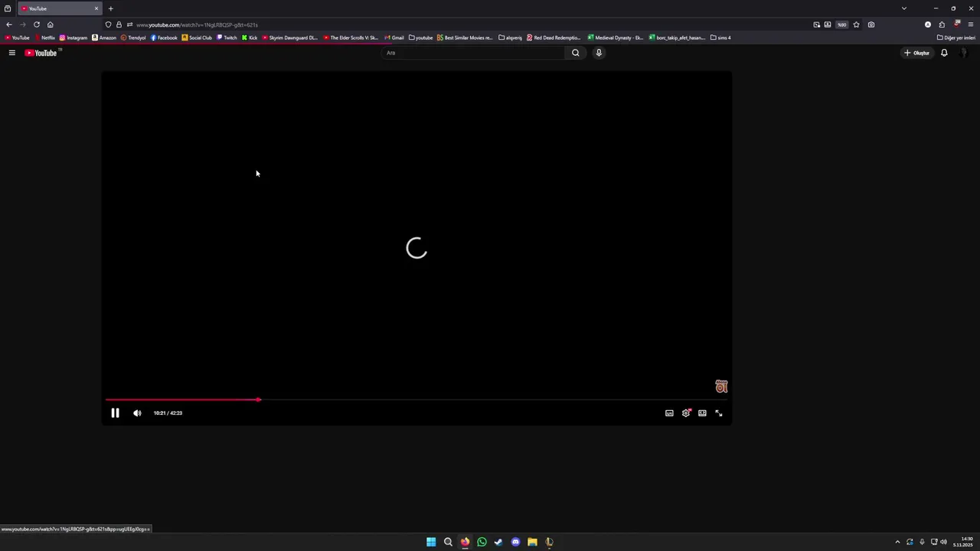Open the firefox-view icon beside tabs
The height and width of the screenshot is (551, 980).
click(8, 8)
